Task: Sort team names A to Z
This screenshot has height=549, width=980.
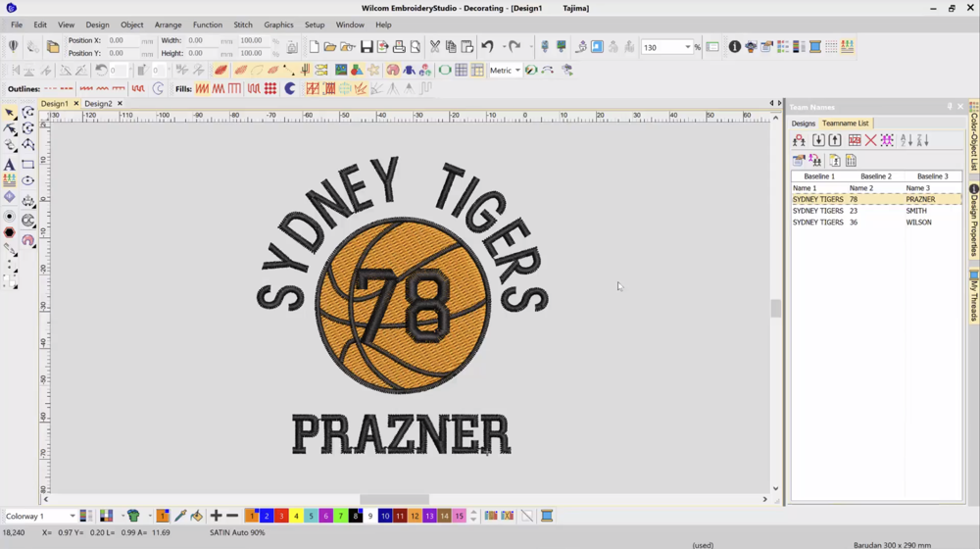Action: pos(906,141)
